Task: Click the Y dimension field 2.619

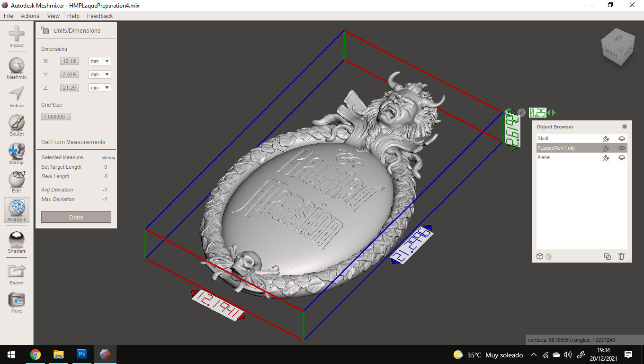Action: click(70, 74)
